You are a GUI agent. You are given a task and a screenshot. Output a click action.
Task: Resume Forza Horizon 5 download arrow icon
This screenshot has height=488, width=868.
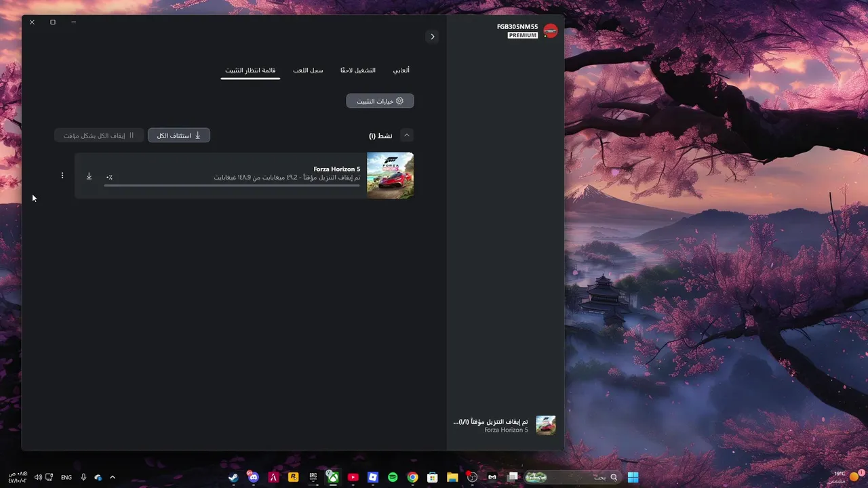(89, 176)
